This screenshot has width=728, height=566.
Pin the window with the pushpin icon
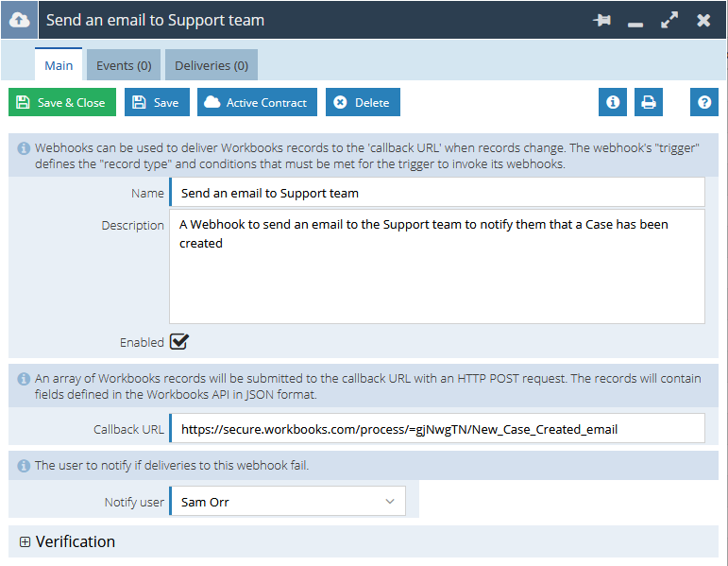coord(602,20)
